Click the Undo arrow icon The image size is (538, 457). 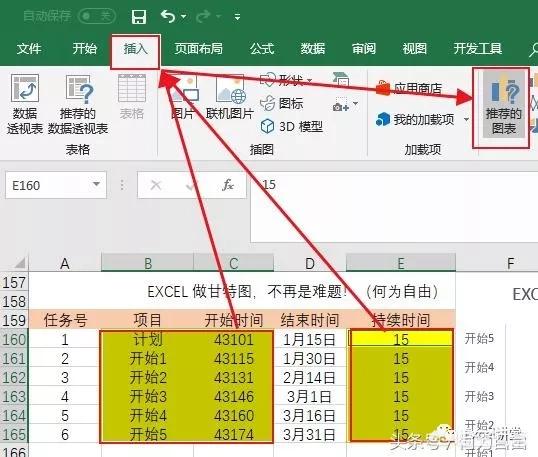click(168, 16)
